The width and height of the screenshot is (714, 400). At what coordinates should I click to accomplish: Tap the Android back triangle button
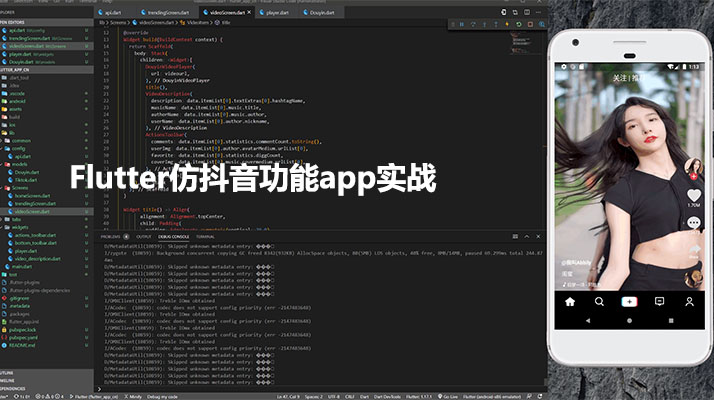pos(588,321)
